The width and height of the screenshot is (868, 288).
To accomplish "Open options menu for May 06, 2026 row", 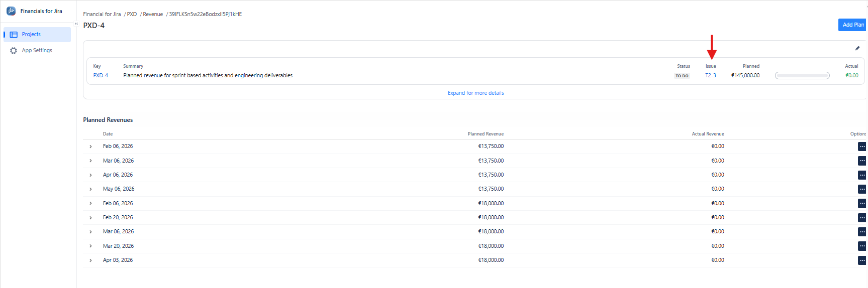I will point(862,189).
